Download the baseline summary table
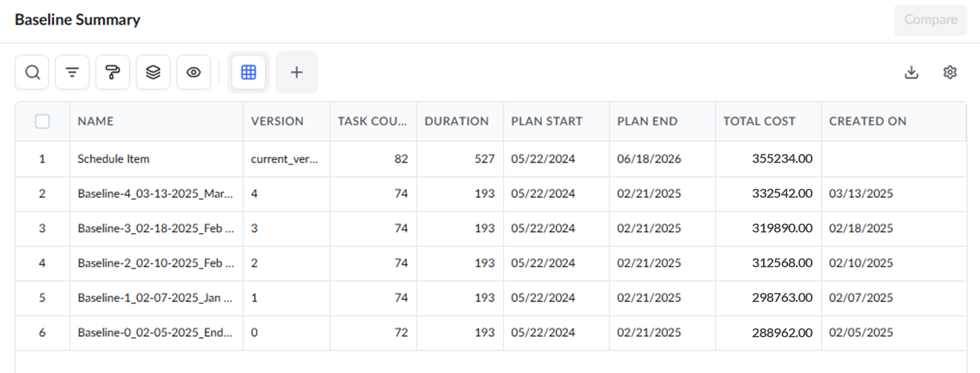 912,72
